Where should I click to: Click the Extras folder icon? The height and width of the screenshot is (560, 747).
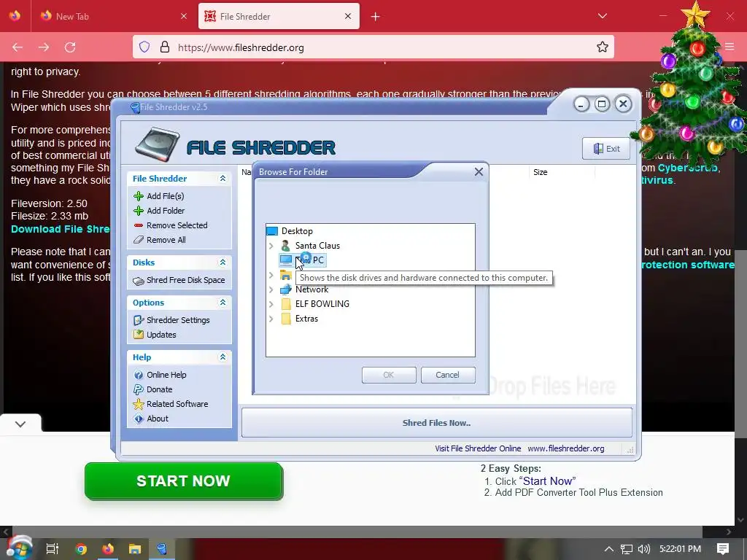286,319
